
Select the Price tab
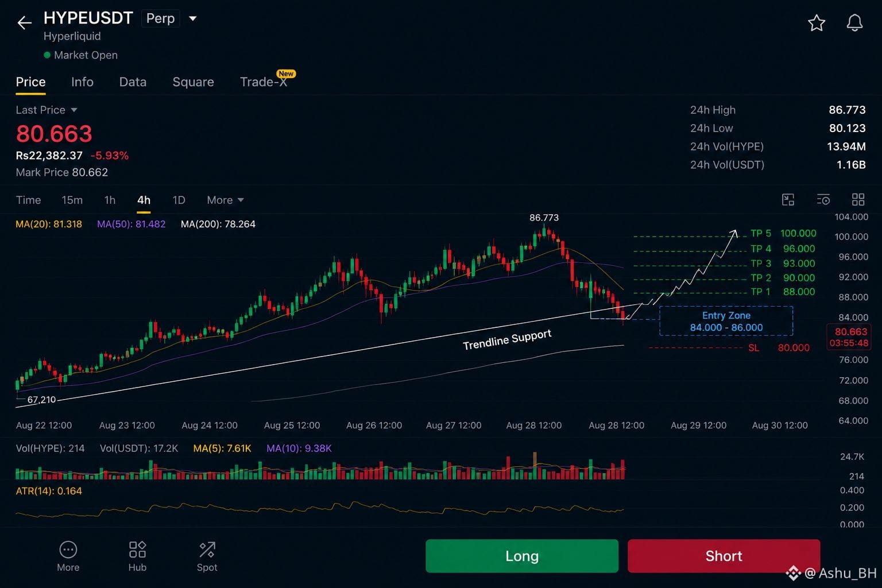click(x=30, y=82)
